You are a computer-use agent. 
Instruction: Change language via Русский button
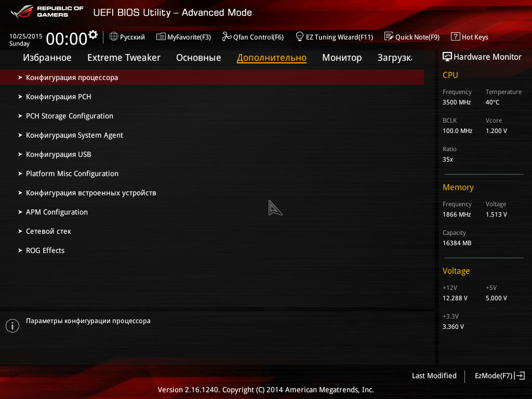coord(127,37)
